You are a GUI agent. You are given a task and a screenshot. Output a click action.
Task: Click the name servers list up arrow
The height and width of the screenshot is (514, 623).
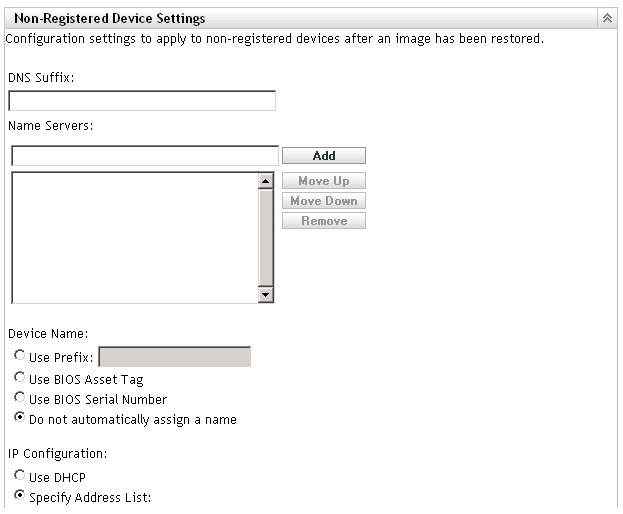point(265,181)
